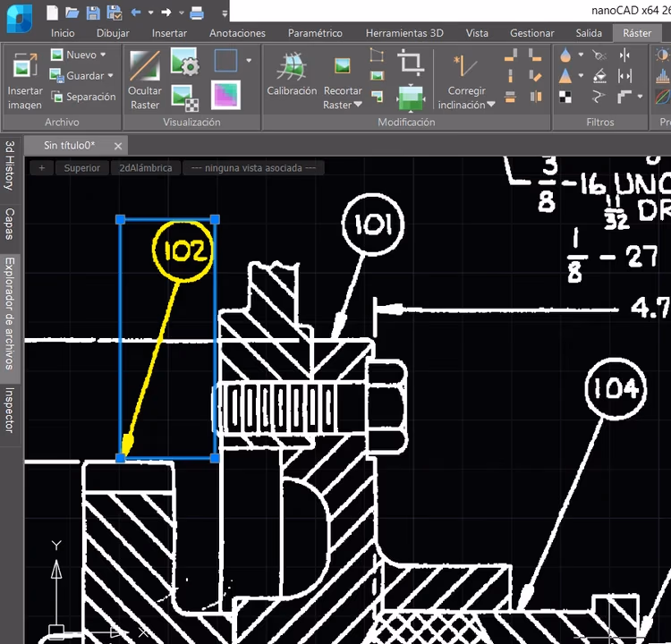The image size is (671, 644).
Task: Click the line smoothing filter icon
Action: pyautogui.click(x=599, y=97)
